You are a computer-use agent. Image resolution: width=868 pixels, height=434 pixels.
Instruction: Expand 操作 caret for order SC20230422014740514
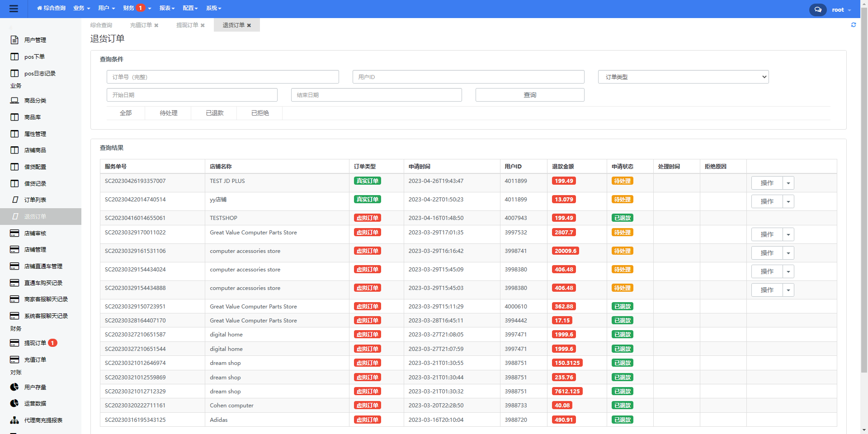788,201
